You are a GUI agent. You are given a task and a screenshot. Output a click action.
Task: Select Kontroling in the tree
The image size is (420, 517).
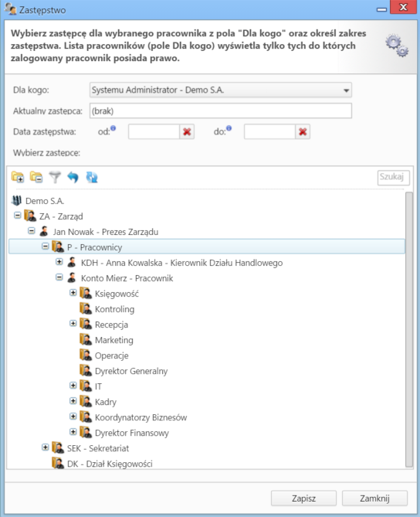pos(114,309)
